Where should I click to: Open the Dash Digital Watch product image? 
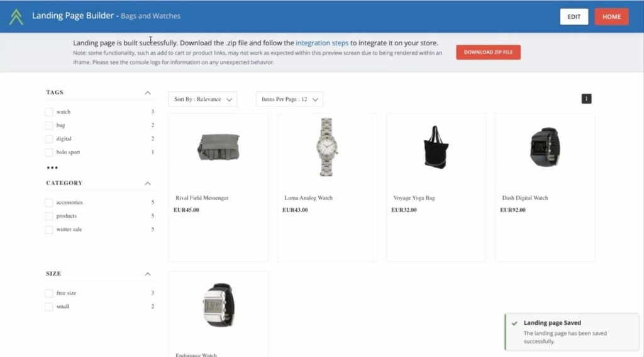545,147
